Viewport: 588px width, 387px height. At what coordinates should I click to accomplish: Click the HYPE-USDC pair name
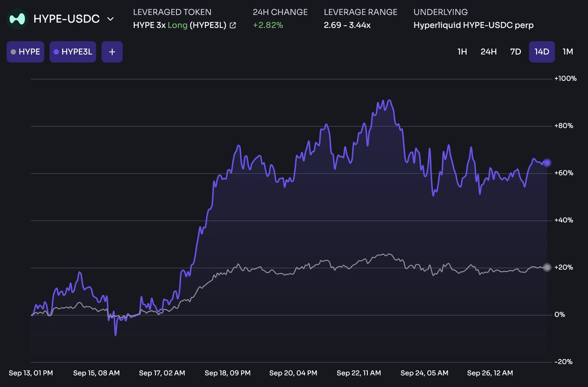pos(66,19)
